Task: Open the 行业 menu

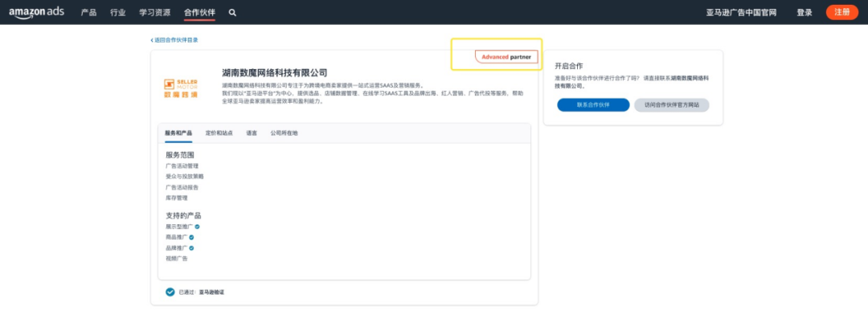Action: click(x=118, y=12)
